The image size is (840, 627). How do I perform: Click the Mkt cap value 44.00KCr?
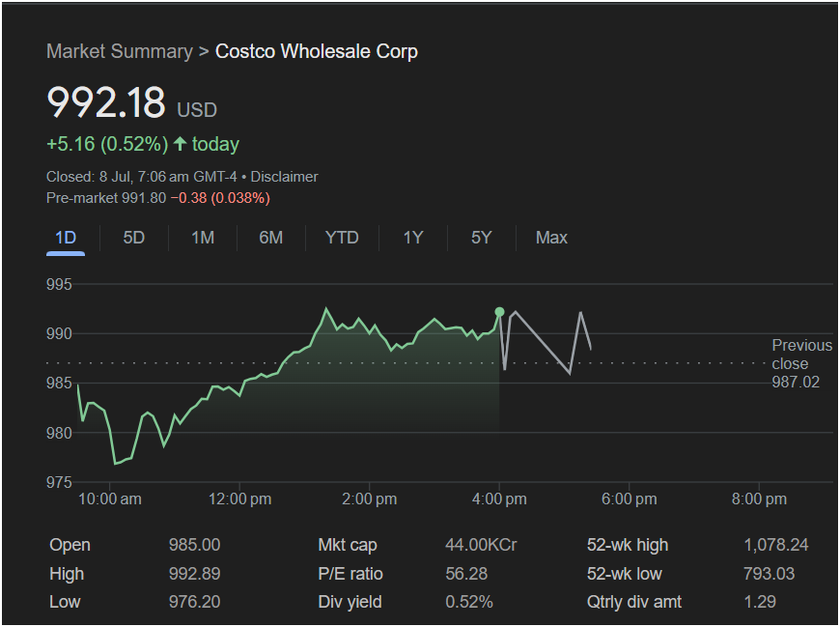point(481,545)
